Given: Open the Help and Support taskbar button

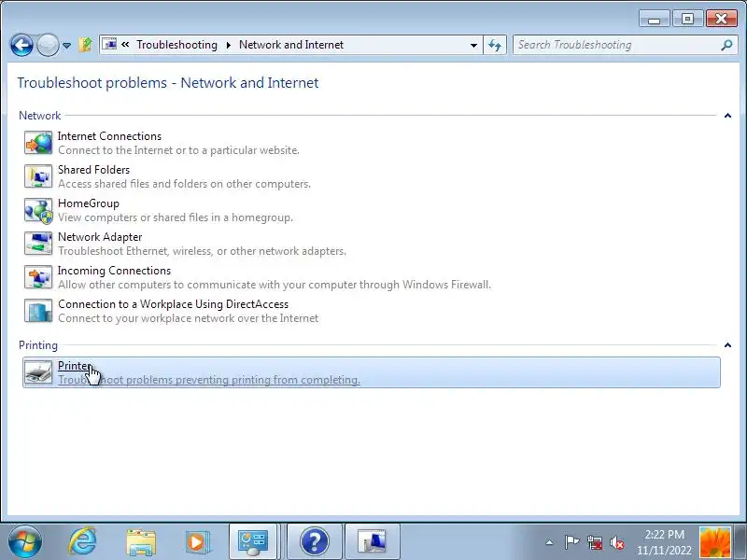Looking at the screenshot, I should (x=315, y=542).
